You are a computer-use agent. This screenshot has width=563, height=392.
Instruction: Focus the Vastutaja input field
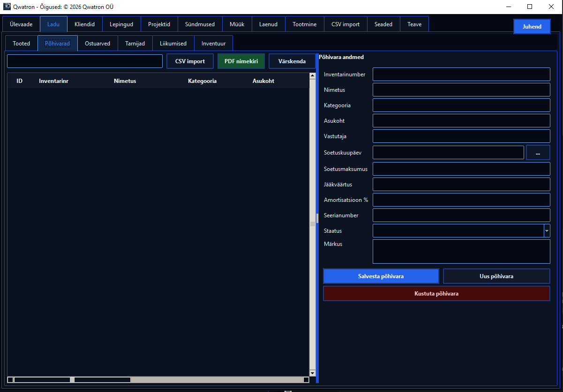point(461,136)
